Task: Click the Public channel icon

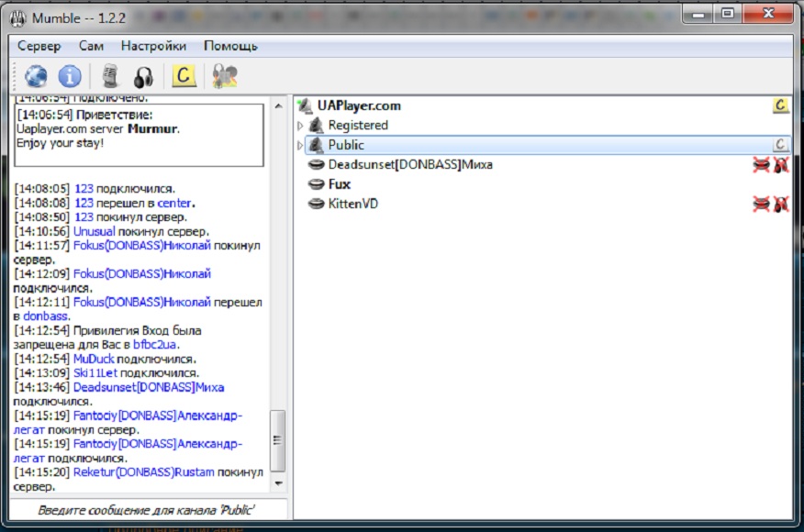Action: coord(316,145)
